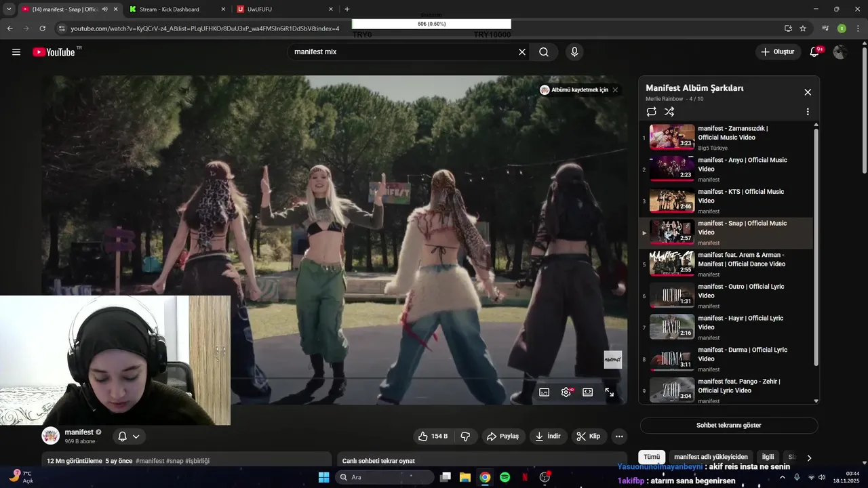This screenshot has width=868, height=488.
Task: Open File Explorer from the taskbar
Action: pos(465,477)
